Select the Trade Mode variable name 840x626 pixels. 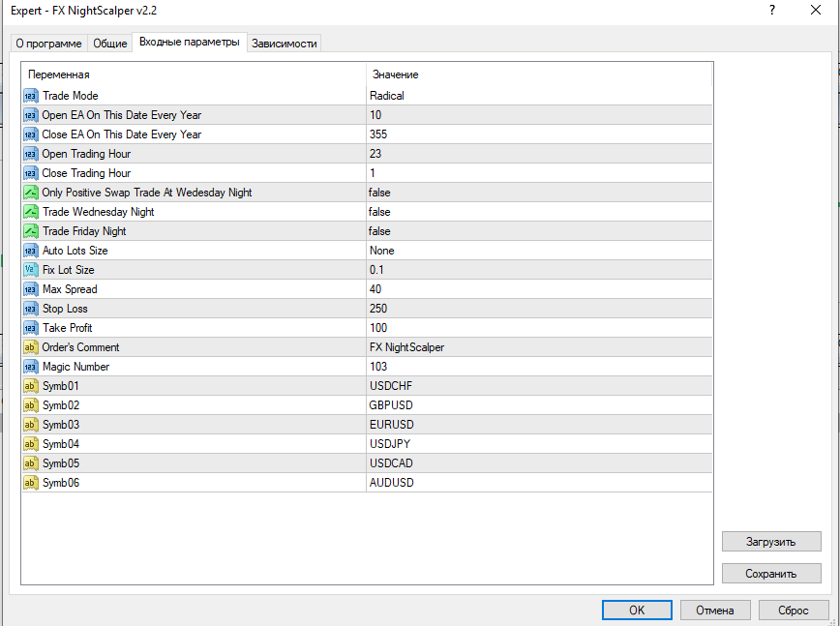point(71,96)
